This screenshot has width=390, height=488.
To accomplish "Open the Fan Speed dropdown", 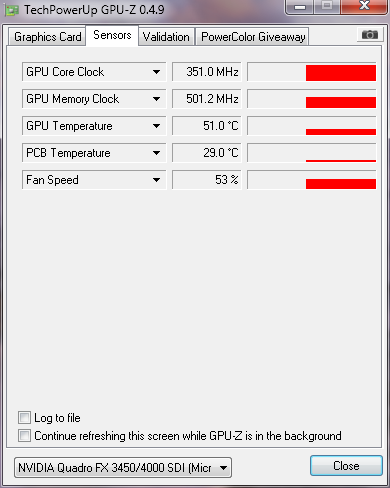I will coord(156,180).
